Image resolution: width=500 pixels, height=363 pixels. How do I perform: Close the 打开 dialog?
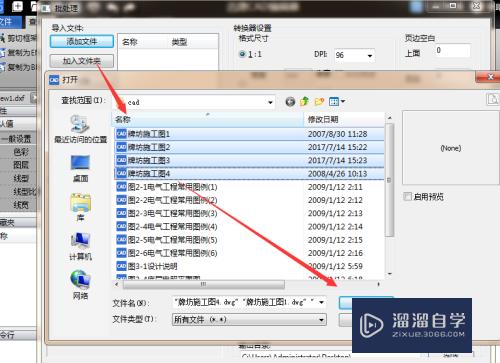tap(489, 77)
